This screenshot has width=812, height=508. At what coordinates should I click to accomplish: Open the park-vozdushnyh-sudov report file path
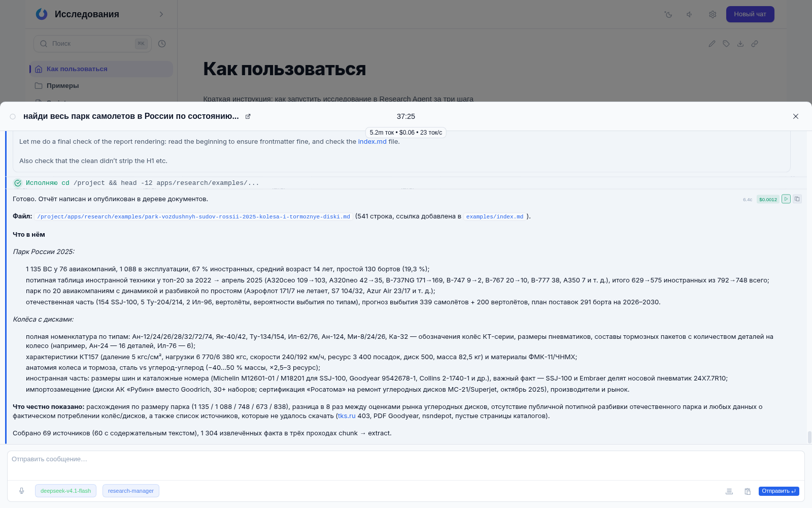[x=194, y=216]
